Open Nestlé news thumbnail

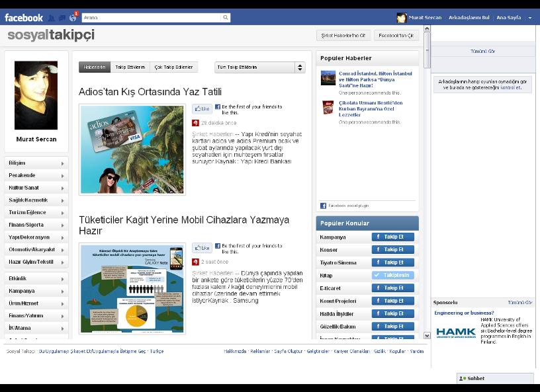pyautogui.click(x=328, y=107)
